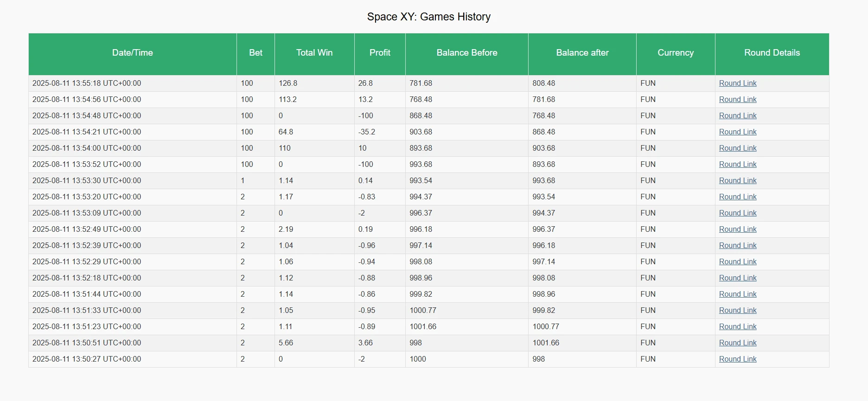Open Round Link for the 13:52:49 round

(x=738, y=229)
